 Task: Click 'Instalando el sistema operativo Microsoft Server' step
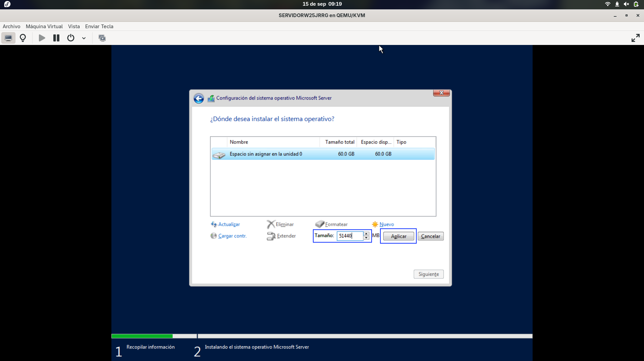point(257,347)
